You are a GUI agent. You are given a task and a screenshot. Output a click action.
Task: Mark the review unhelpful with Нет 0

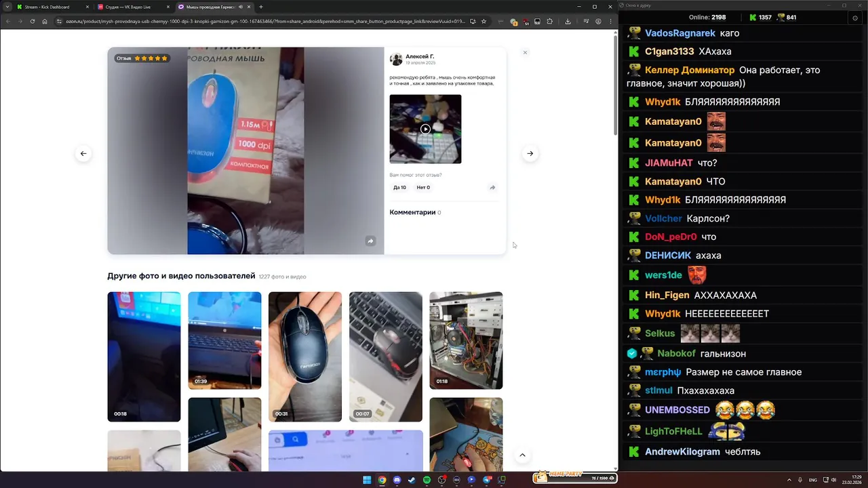tap(423, 188)
